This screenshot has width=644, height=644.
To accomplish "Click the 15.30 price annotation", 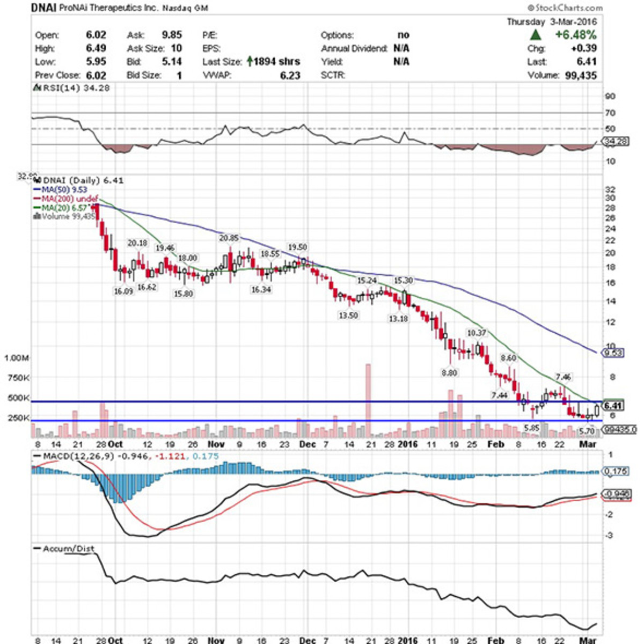I will 403,281.
